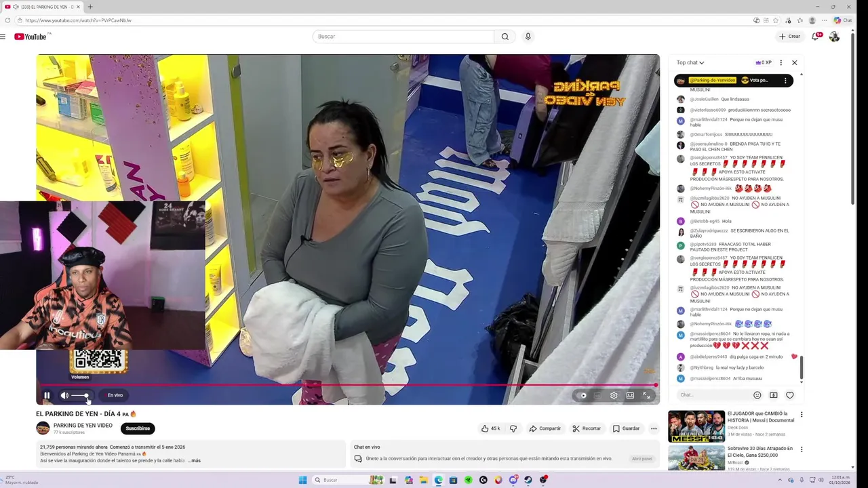
Task: Click the Recortar clip button
Action: [587, 428]
